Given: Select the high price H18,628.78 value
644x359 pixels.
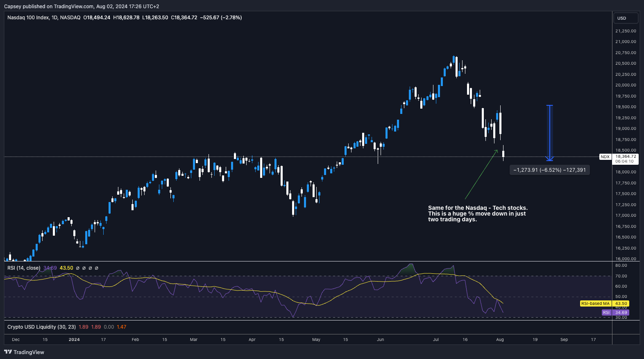Looking at the screenshot, I should (126, 18).
